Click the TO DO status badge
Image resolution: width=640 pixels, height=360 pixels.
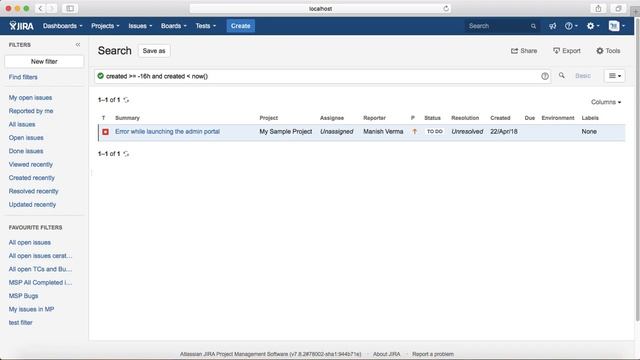[x=435, y=131]
